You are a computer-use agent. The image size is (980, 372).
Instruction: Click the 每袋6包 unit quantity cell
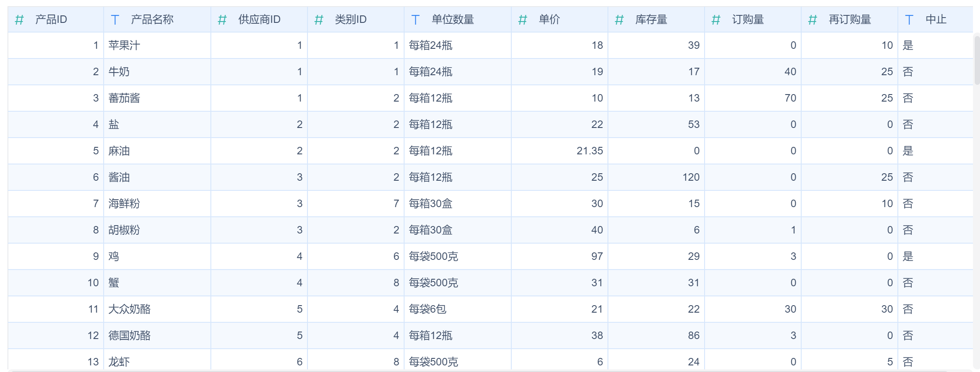427,309
